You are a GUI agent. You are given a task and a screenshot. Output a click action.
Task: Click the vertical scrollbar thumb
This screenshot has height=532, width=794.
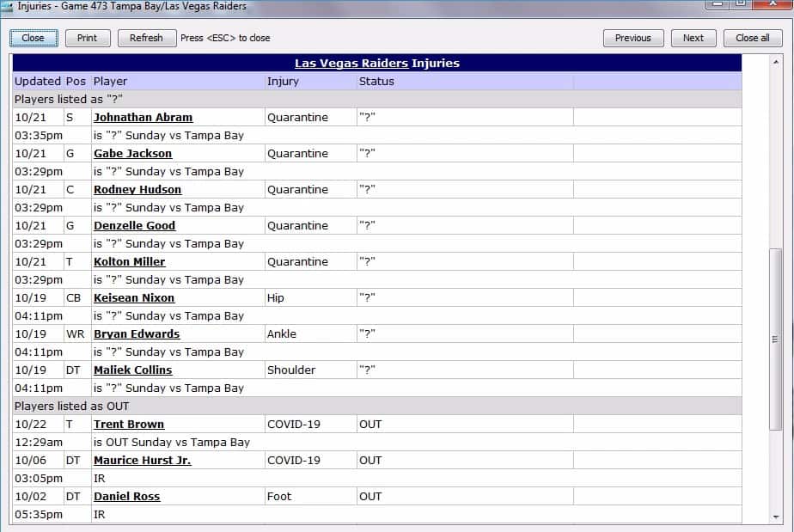click(x=775, y=339)
